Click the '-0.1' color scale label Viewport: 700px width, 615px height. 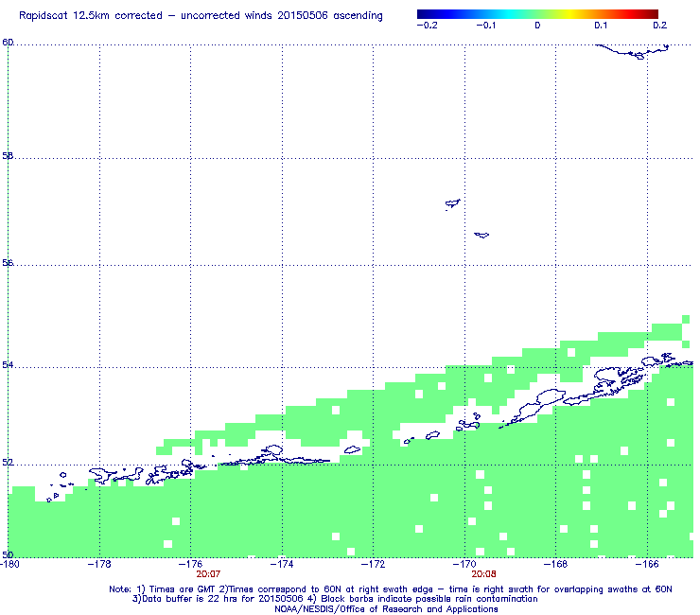pyautogui.click(x=485, y=26)
